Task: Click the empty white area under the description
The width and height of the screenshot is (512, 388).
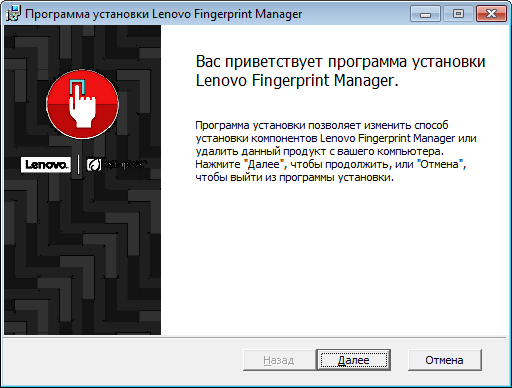Action: click(335, 260)
